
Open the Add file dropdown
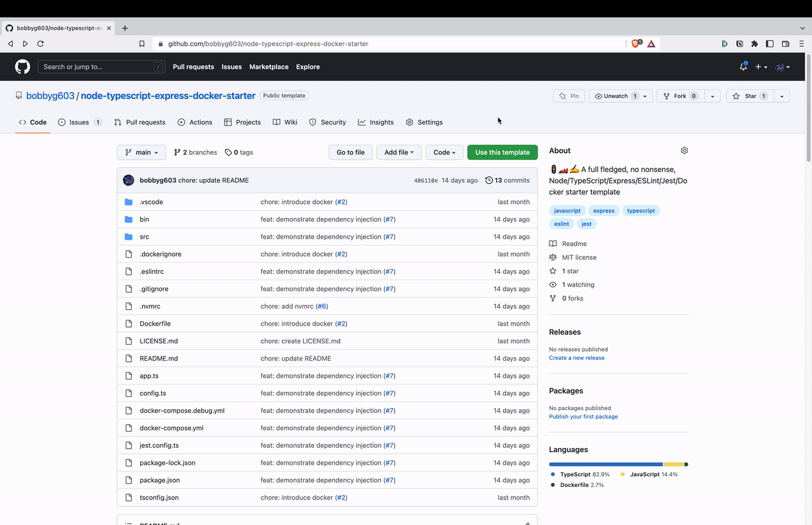coord(398,152)
